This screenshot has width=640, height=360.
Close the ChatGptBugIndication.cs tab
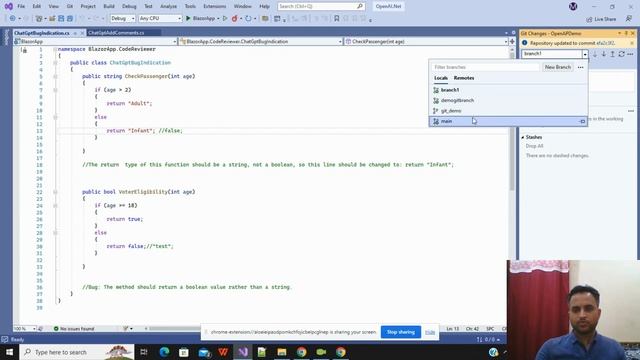point(82,33)
